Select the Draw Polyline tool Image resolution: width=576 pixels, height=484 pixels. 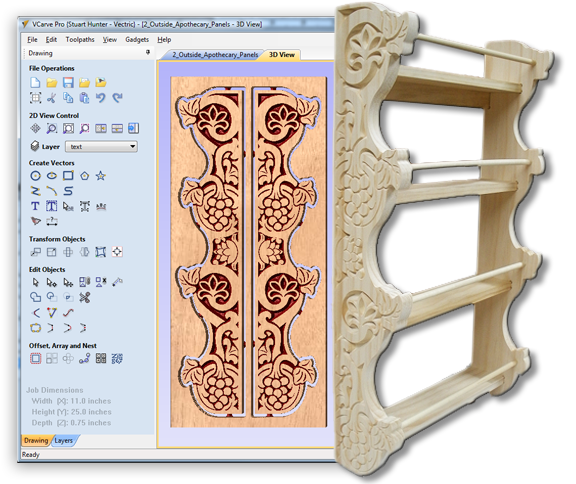pos(35,191)
